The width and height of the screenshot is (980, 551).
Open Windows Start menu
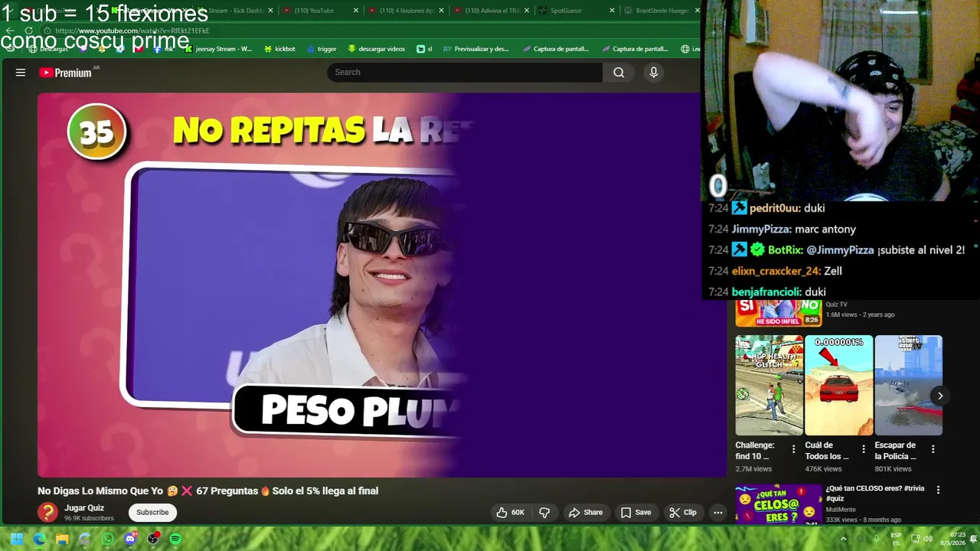pos(16,539)
